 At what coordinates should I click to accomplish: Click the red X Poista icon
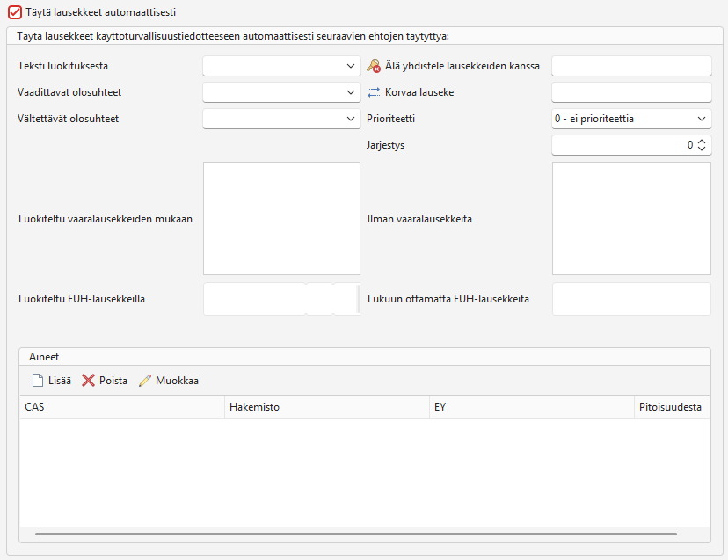pyautogui.click(x=88, y=381)
